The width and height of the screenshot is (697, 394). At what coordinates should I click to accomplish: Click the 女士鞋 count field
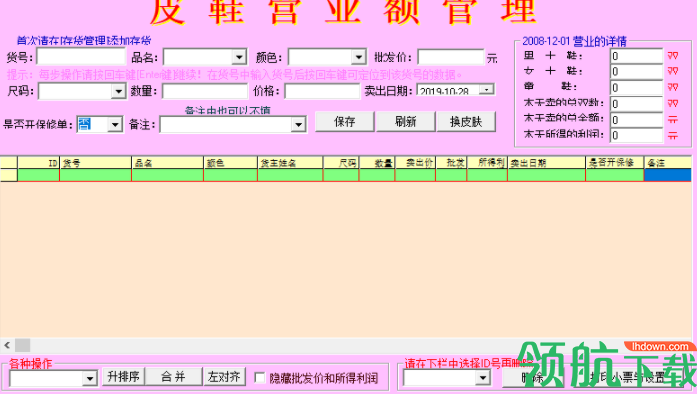click(636, 72)
